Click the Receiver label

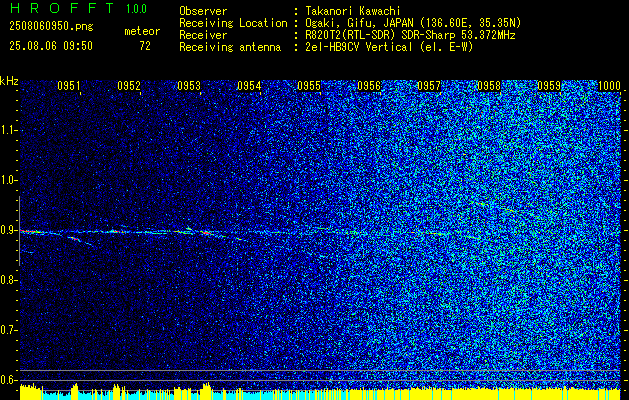[203, 35]
